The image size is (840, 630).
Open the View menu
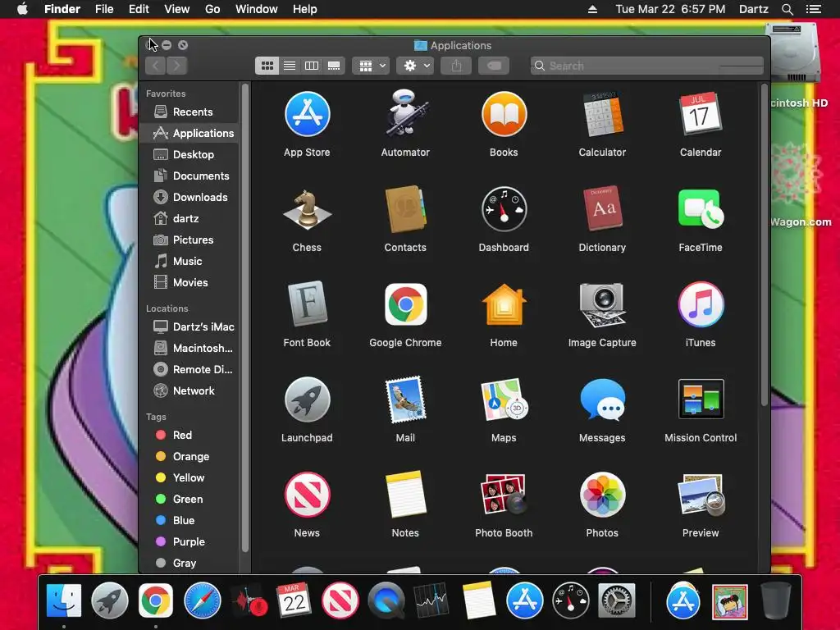(x=177, y=9)
